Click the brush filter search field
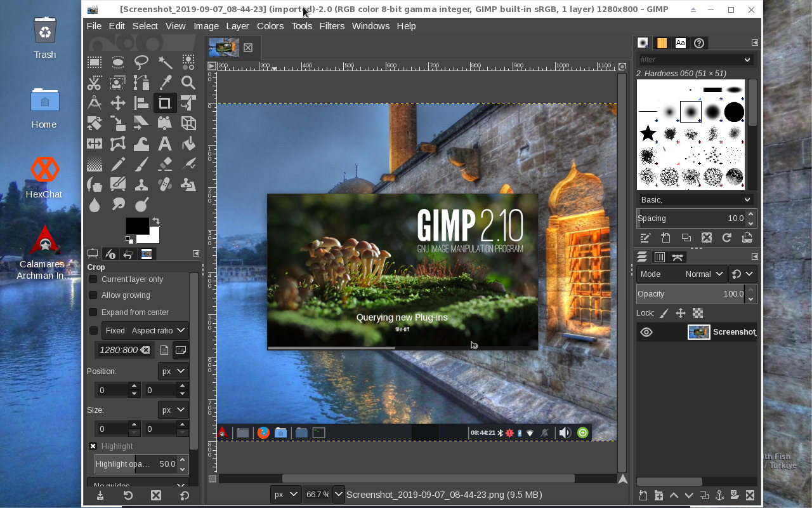 (x=688, y=60)
